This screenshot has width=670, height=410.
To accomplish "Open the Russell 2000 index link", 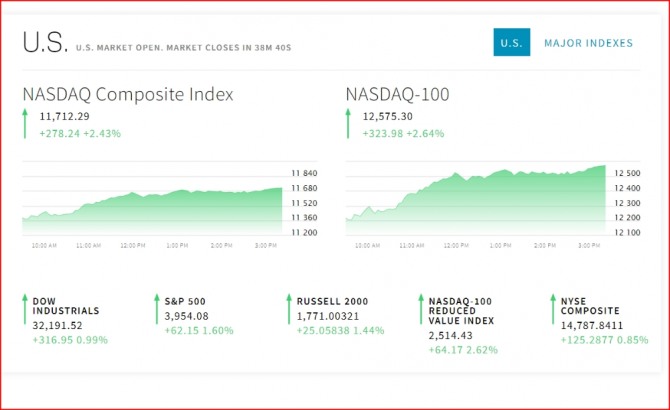I will 332,300.
